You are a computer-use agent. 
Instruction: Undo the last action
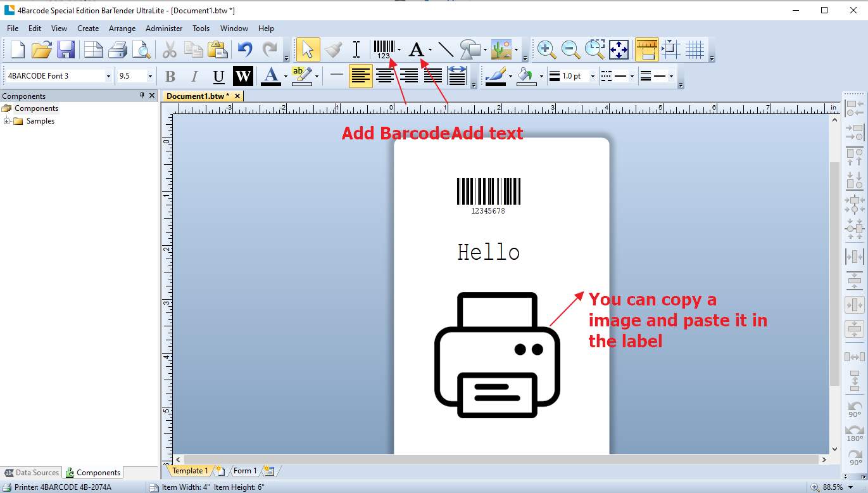[x=246, y=50]
